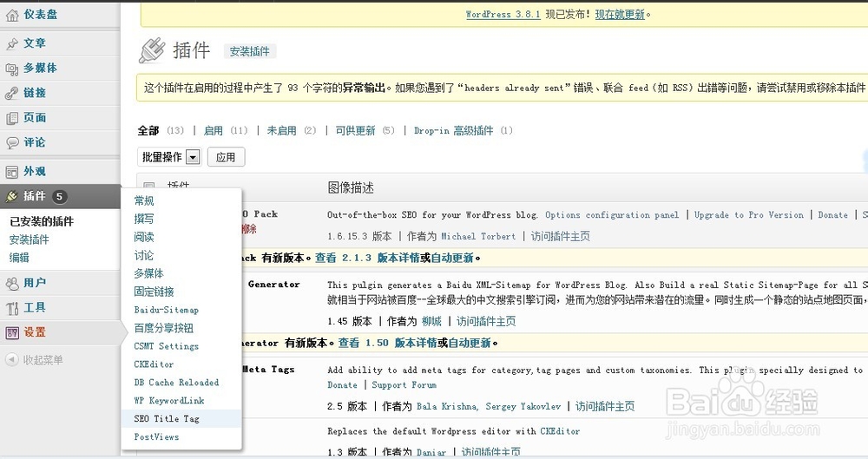Viewport: 868px width, 459px height.
Task: Open the 外观 menu label
Action: pyautogui.click(x=35, y=172)
